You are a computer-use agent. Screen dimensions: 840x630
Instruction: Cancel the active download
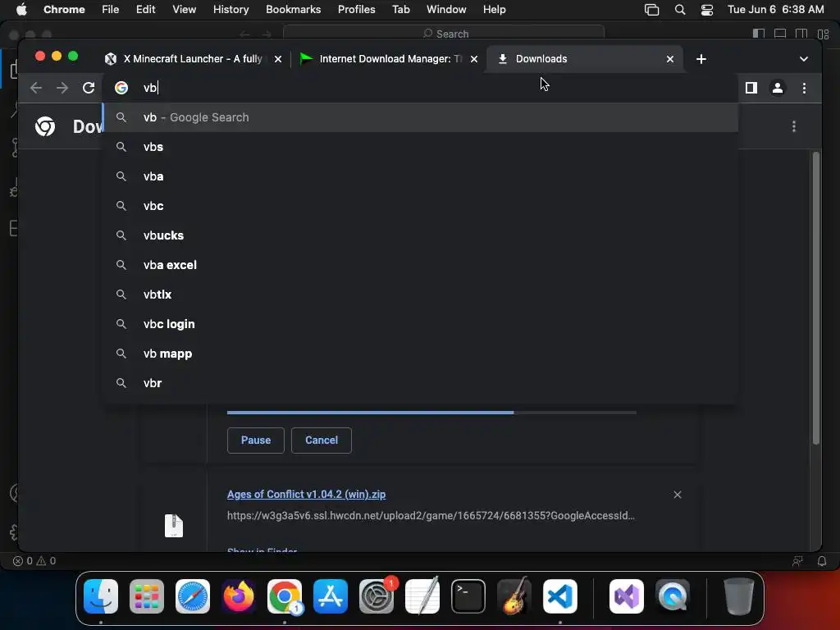point(322,441)
